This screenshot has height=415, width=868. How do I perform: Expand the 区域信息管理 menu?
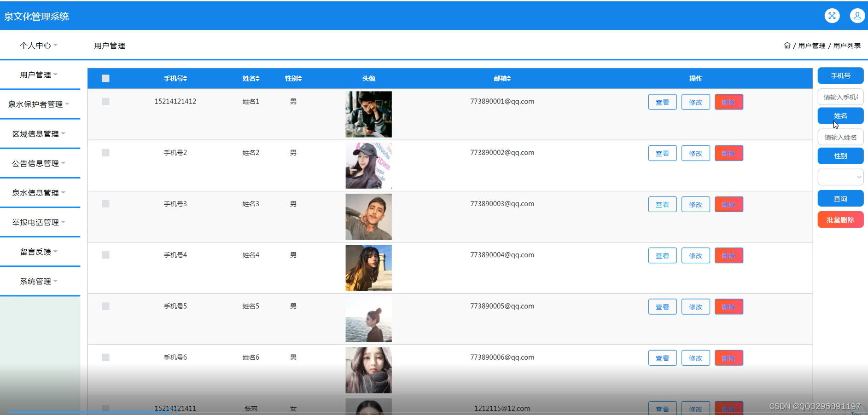(x=39, y=134)
